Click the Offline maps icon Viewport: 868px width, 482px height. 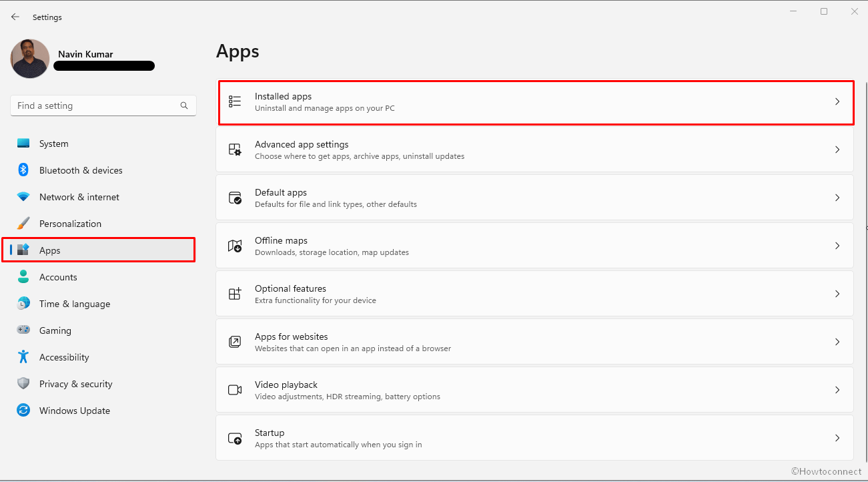coord(235,246)
